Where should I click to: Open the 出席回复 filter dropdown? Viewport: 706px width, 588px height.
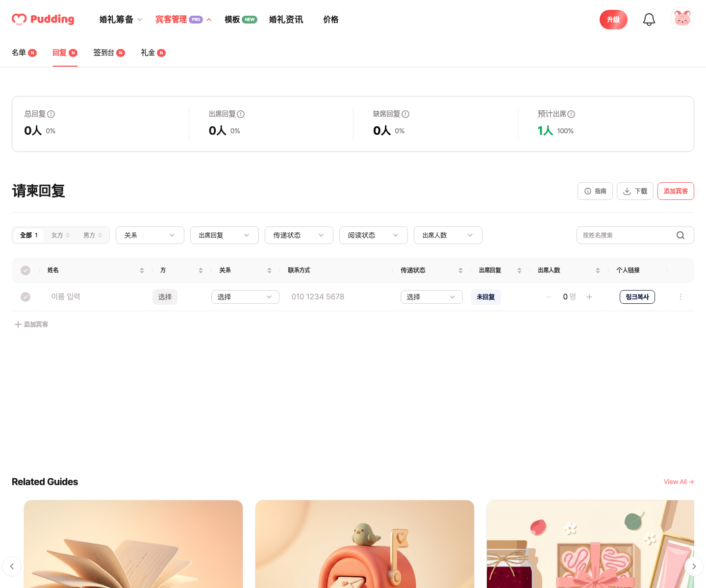pyautogui.click(x=225, y=235)
